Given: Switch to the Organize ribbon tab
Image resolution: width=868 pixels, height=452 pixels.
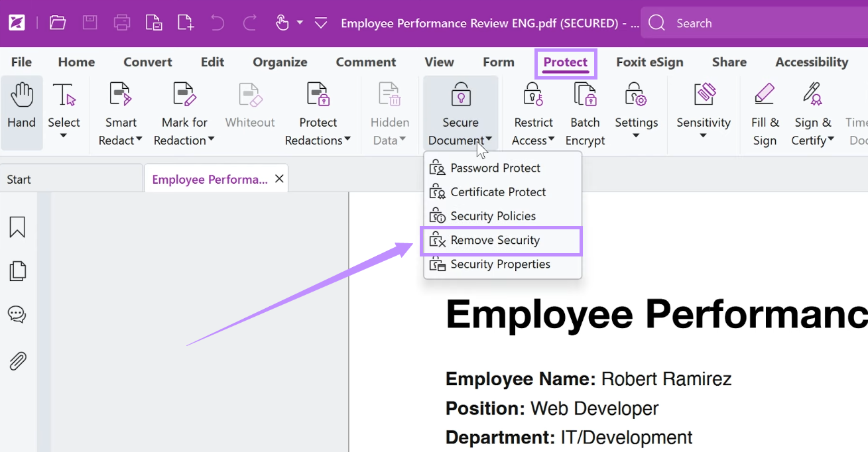Looking at the screenshot, I should (280, 62).
